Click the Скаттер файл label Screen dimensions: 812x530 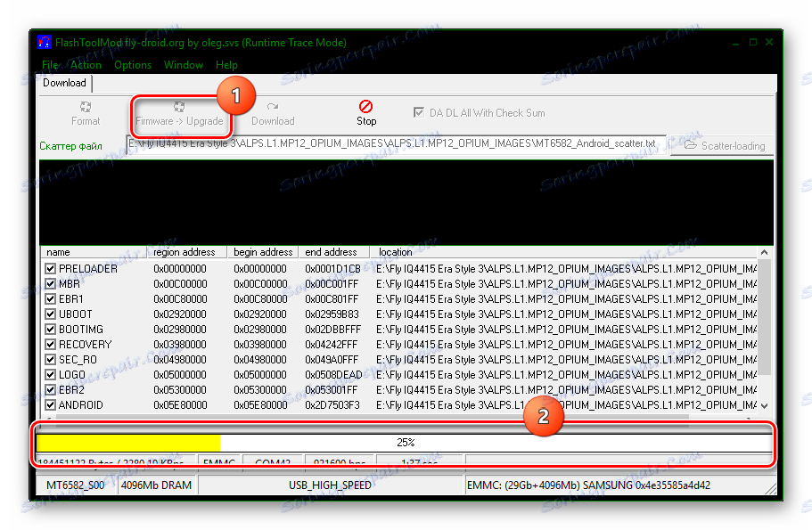point(71,146)
